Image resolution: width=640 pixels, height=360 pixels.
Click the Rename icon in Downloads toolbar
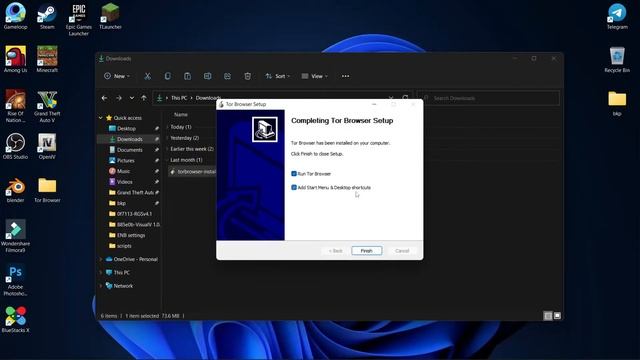coord(207,76)
